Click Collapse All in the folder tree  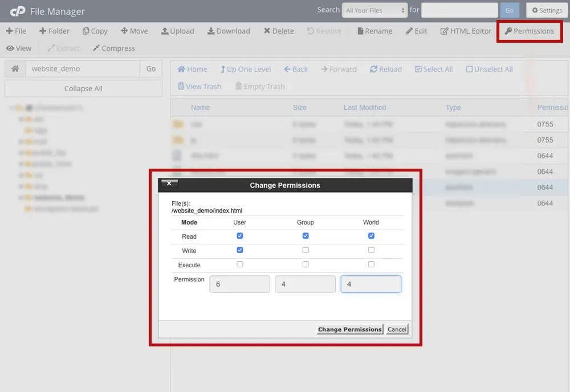click(83, 89)
